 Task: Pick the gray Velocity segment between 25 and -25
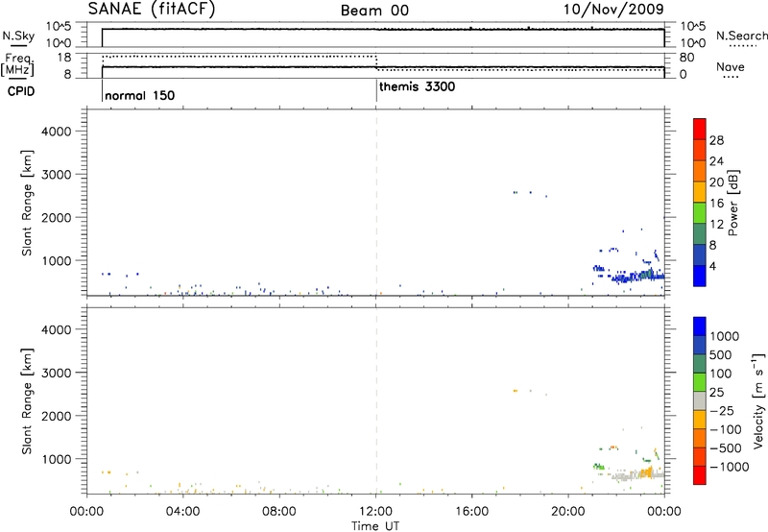click(x=700, y=400)
